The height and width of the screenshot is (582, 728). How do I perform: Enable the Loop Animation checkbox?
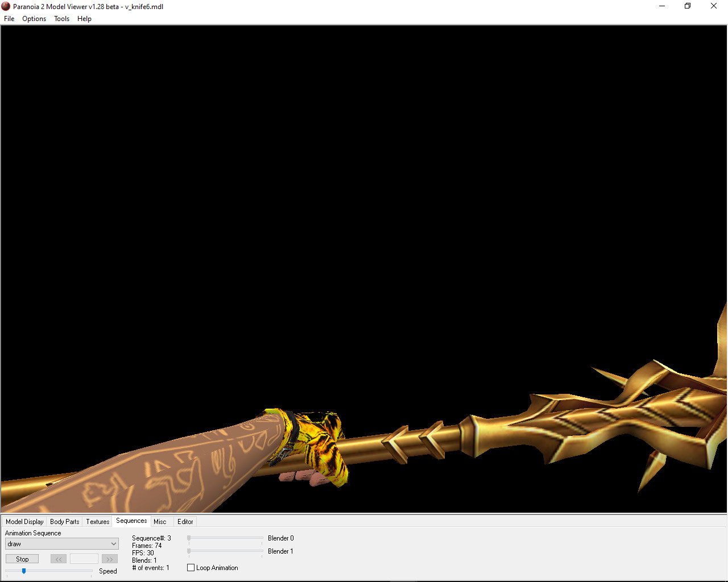coord(191,568)
